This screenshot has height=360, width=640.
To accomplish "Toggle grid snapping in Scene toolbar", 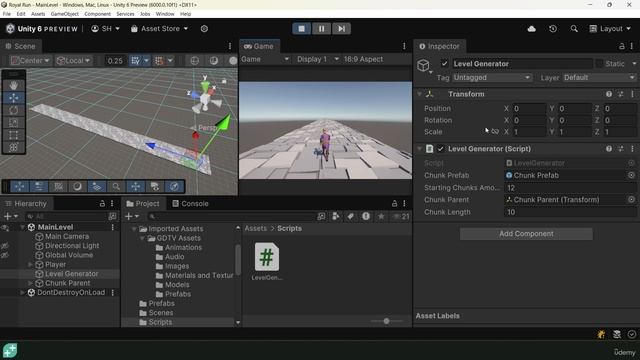I will [135, 61].
